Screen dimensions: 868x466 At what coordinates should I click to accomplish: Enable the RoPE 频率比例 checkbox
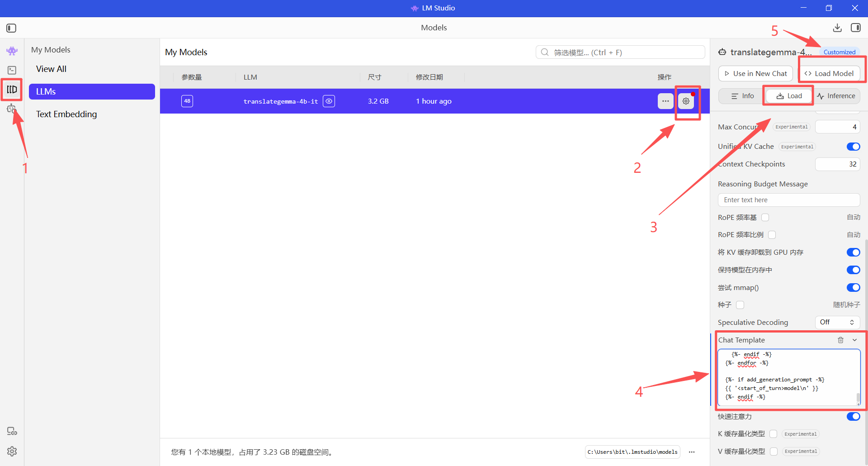(x=772, y=235)
